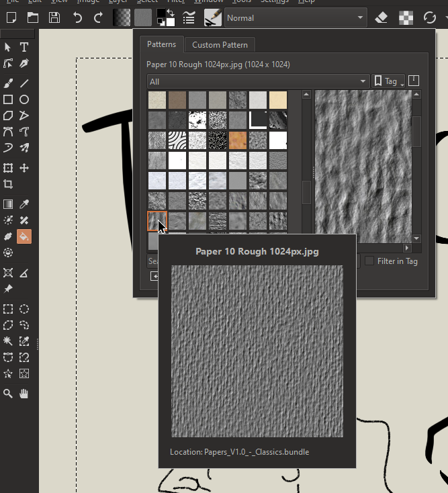Toggle eraser mode in top toolbar
This screenshot has height=493, width=448.
(382, 17)
